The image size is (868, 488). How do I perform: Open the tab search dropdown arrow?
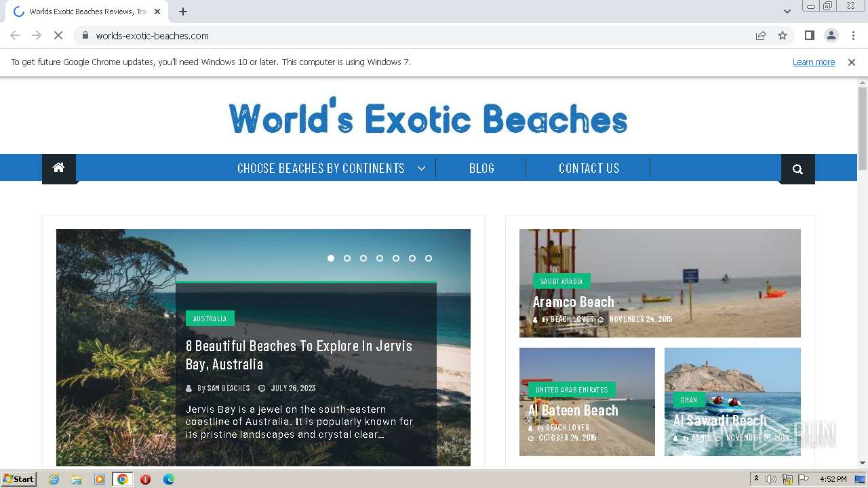787,11
